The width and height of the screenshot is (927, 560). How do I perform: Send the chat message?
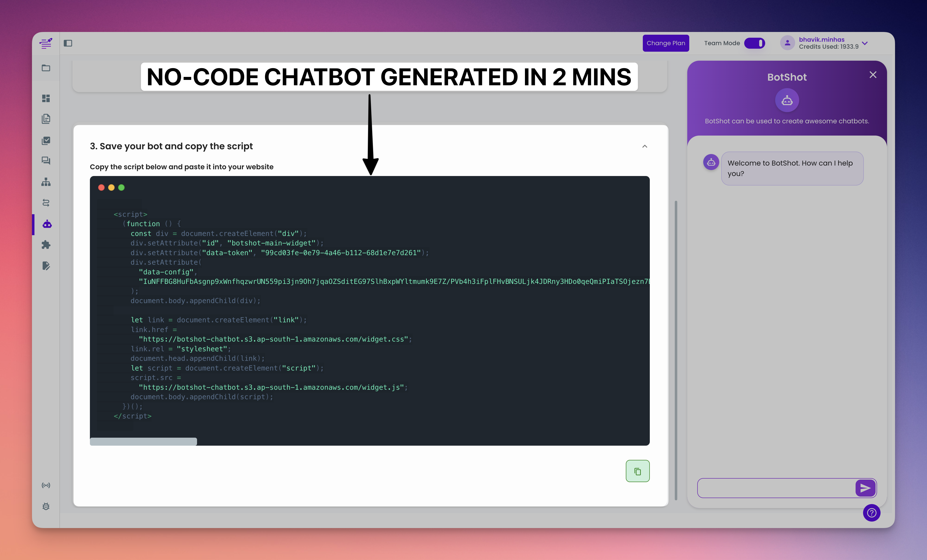[x=865, y=488]
